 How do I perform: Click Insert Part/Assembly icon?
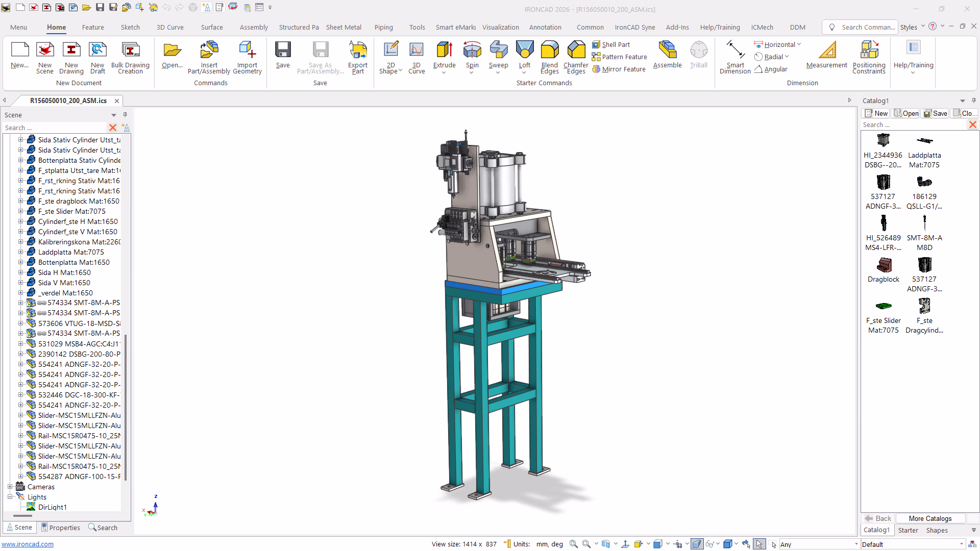point(209,51)
